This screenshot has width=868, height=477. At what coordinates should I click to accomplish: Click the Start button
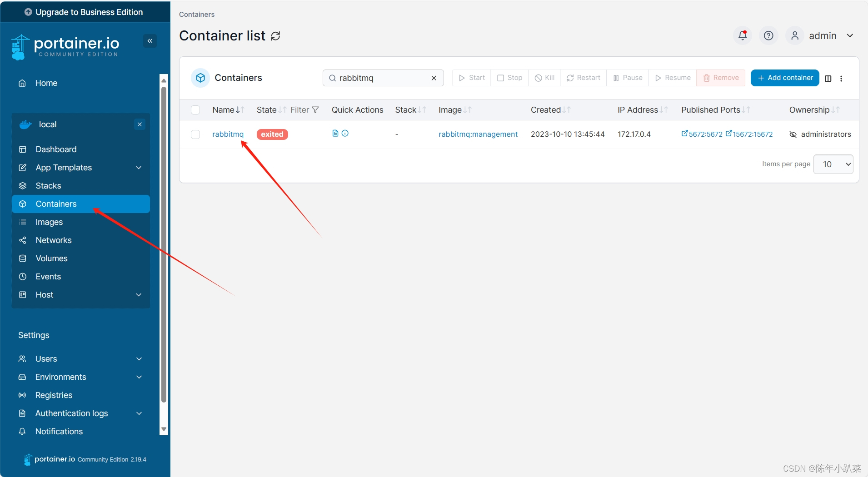(x=472, y=78)
